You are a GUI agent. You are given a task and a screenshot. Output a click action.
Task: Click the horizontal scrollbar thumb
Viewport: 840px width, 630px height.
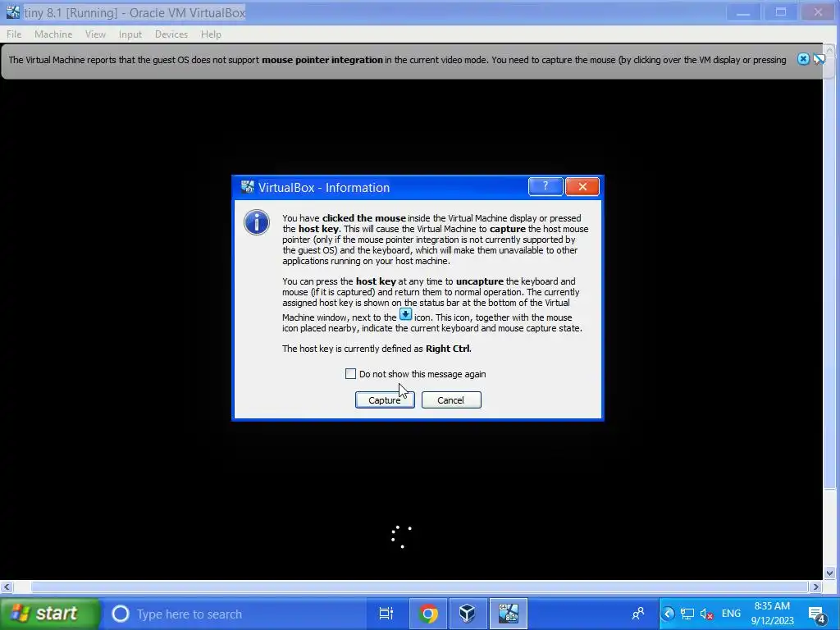[419, 587]
